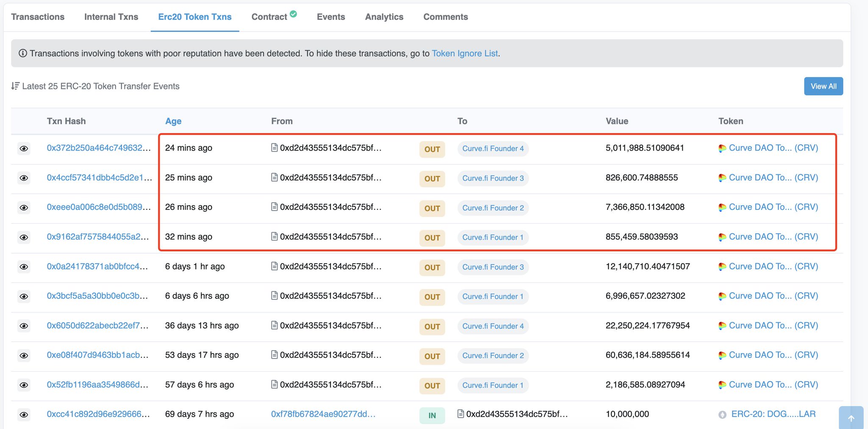Select the Erc20 Token Txns tab
868x429 pixels.
pos(195,17)
